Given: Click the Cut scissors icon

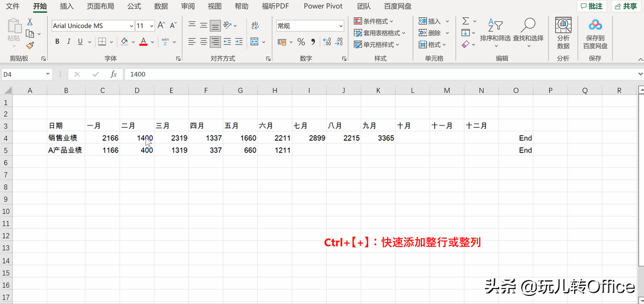Looking at the screenshot, I should point(30,21).
